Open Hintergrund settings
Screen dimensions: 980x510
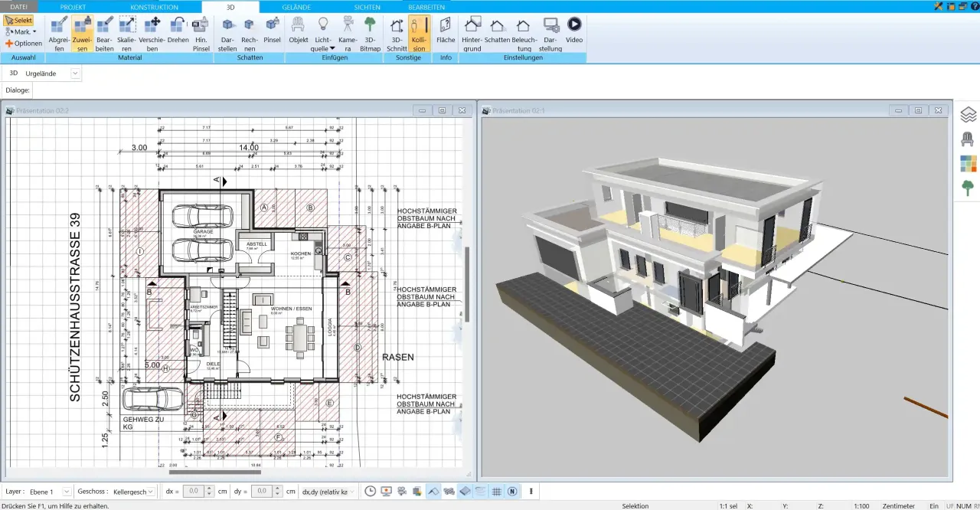472,34
